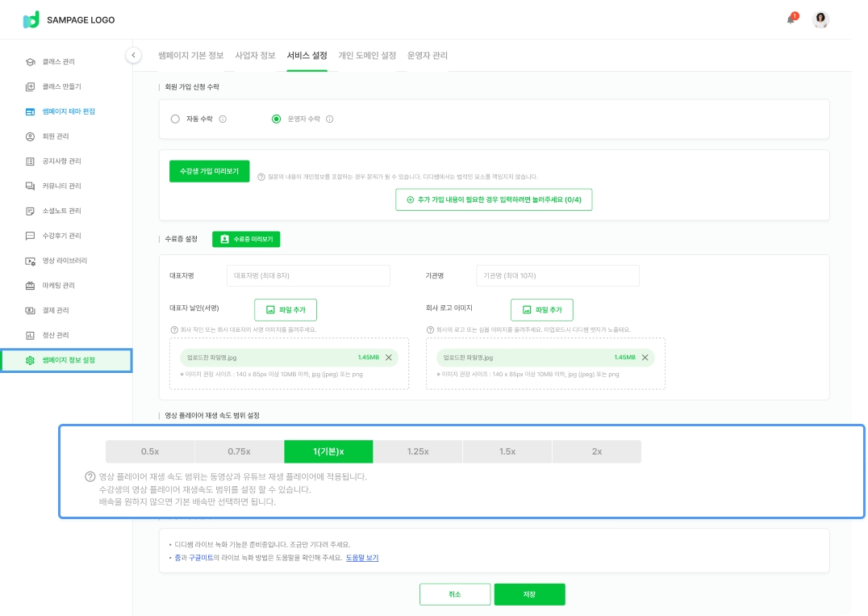Switch to the 개인 도메인 설정 tab
The image size is (868, 616).
click(367, 56)
